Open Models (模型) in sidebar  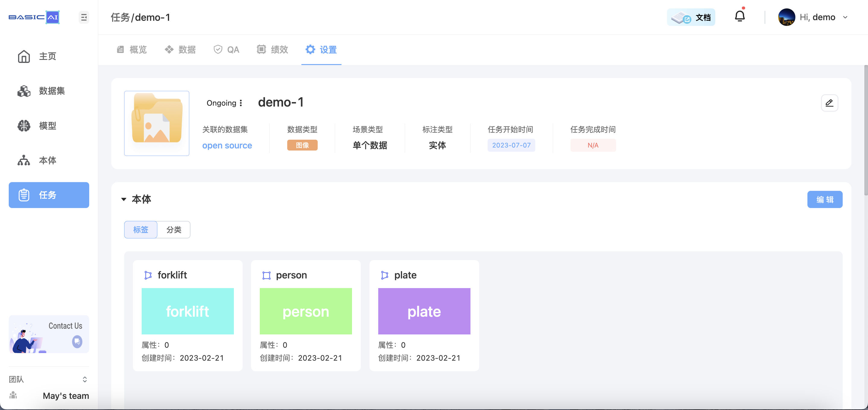(x=49, y=126)
